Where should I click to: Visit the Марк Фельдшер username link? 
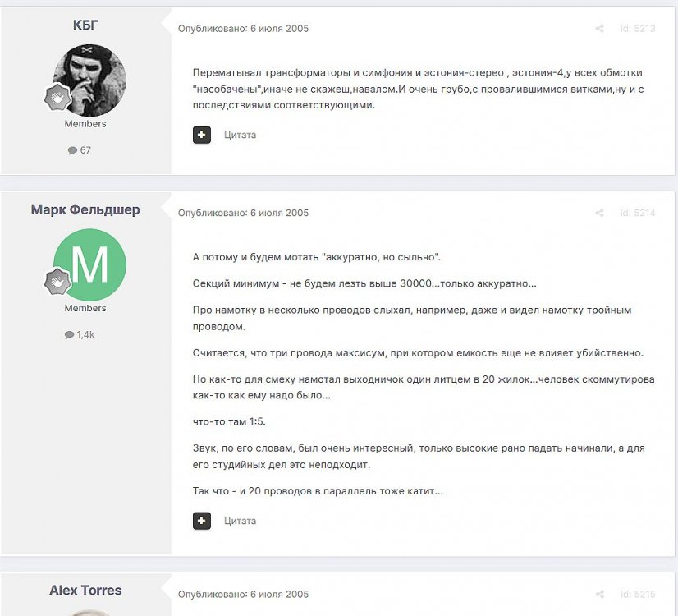pyautogui.click(x=85, y=209)
